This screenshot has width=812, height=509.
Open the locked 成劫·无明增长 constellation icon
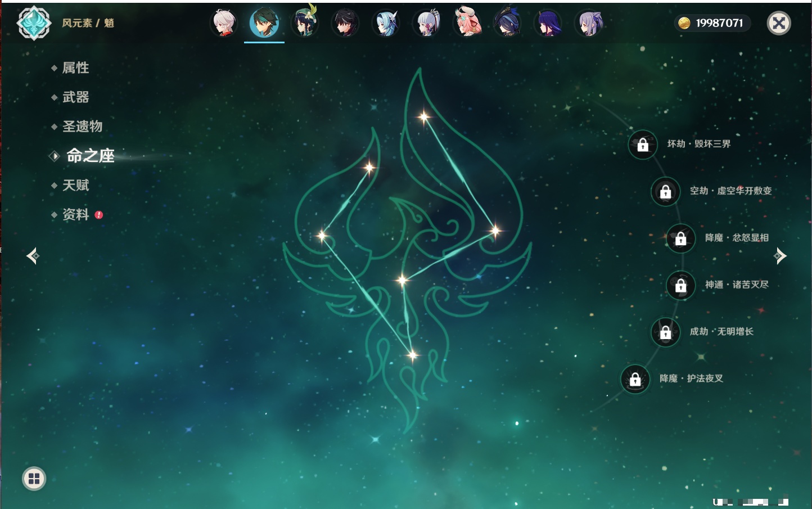665,332
